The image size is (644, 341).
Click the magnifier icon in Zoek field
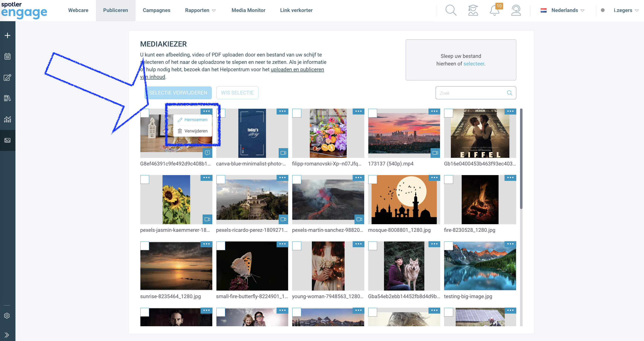(x=509, y=93)
